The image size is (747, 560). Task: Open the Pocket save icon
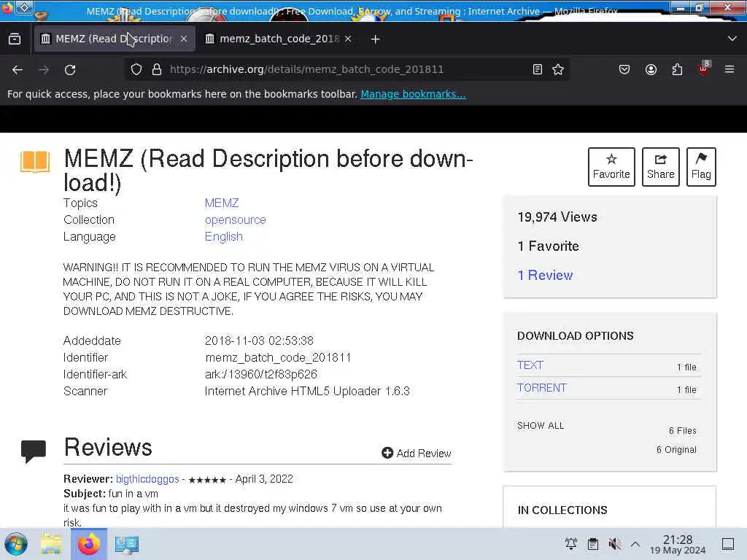(x=624, y=69)
